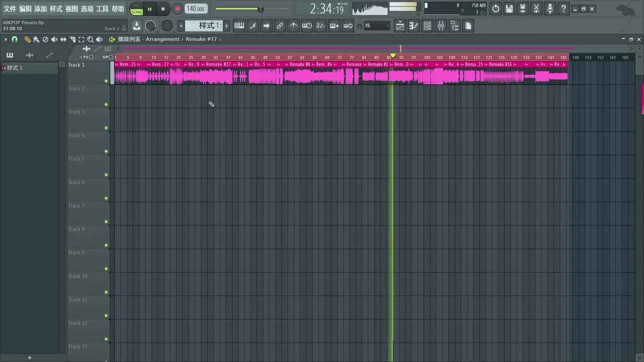Select the selection tool icon

(x=82, y=39)
